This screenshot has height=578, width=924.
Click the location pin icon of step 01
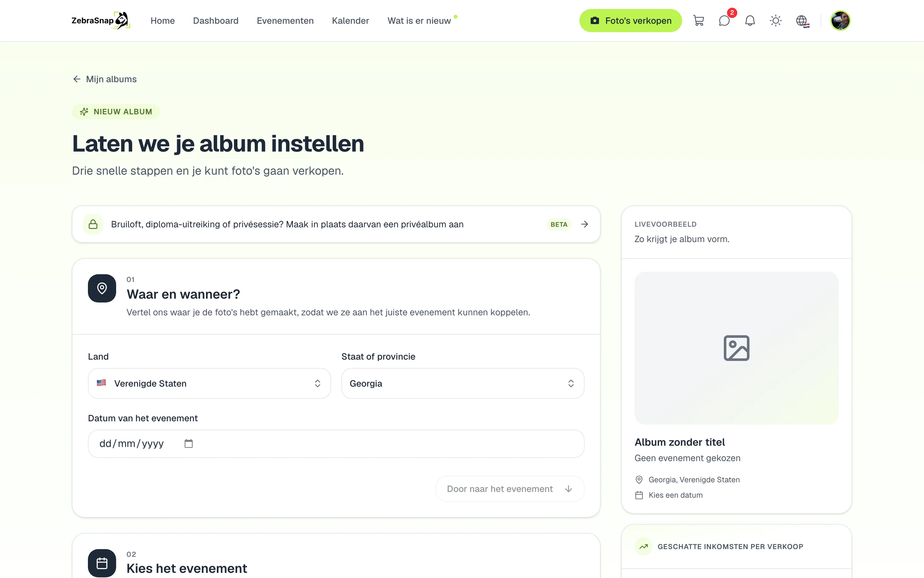(102, 288)
